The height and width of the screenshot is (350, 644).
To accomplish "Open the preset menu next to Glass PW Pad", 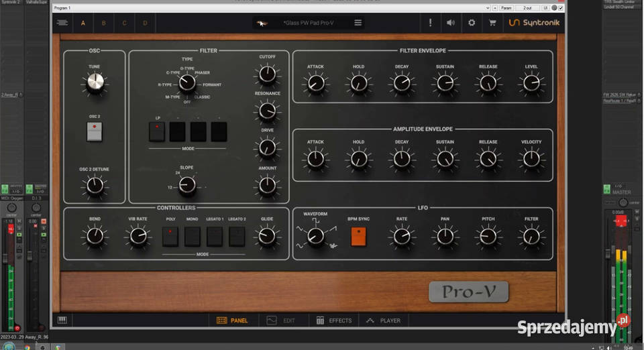I will click(358, 23).
